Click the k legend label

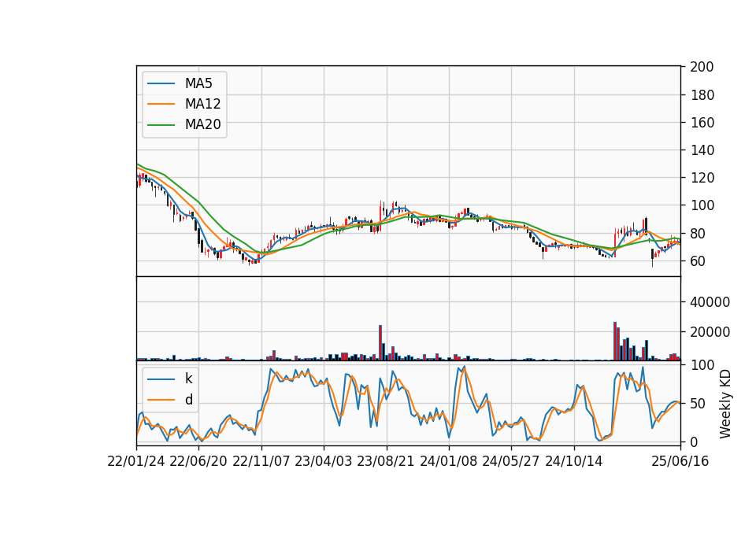coord(188,379)
